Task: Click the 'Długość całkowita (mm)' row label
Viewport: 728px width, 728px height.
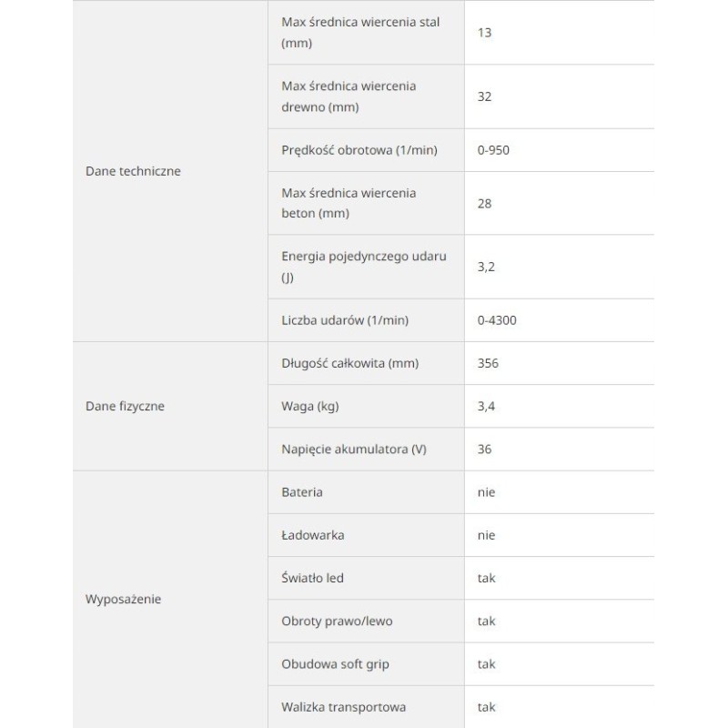Action: point(349,363)
